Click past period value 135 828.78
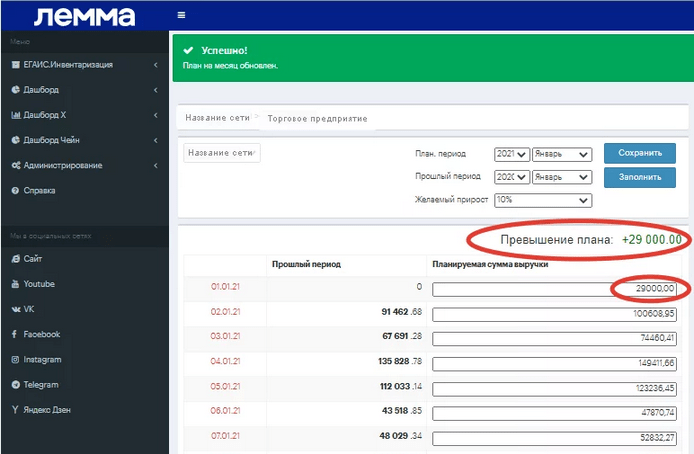Image resolution: width=694 pixels, height=454 pixels. [400, 362]
